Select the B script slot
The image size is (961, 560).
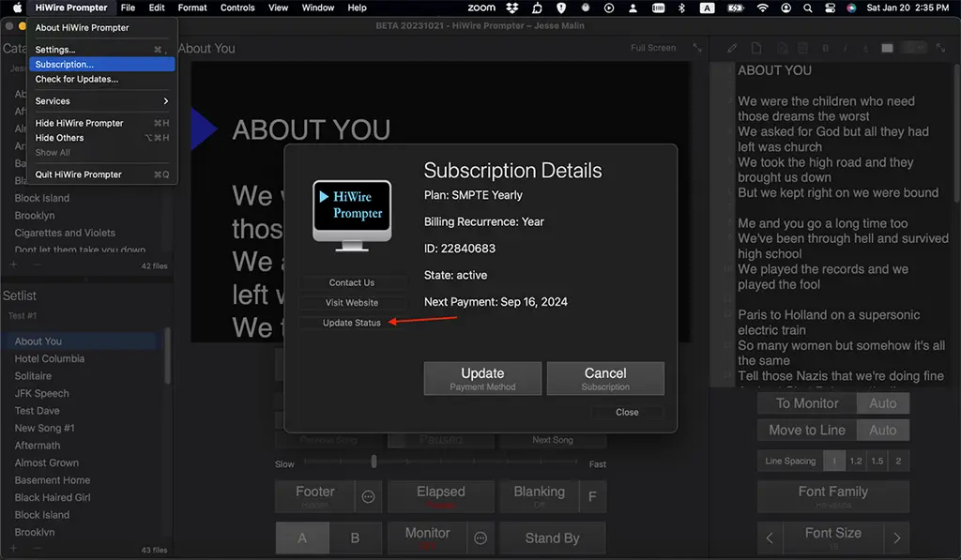(355, 537)
